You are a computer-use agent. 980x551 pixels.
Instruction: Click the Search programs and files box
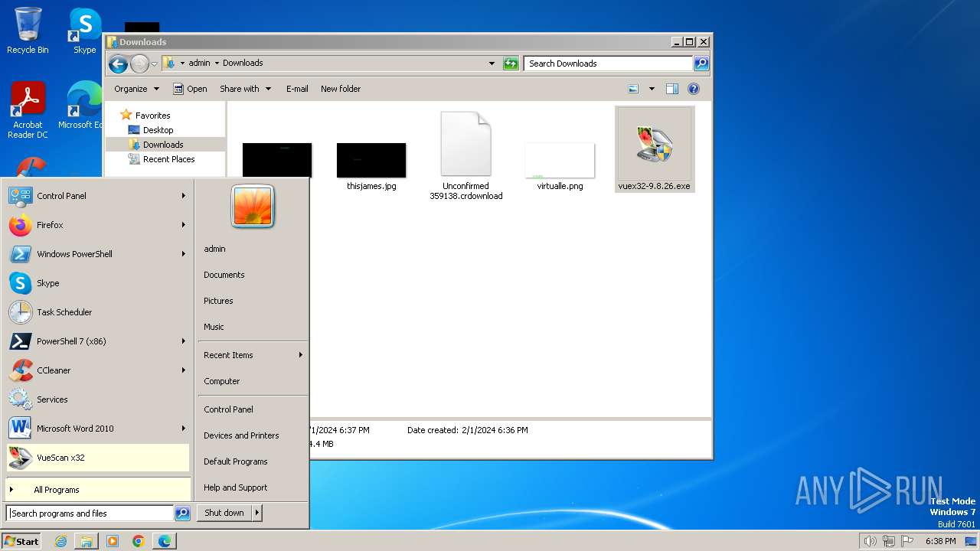90,514
